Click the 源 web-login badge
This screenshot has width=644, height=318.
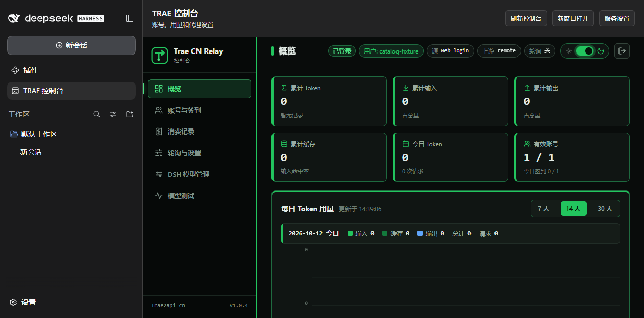click(450, 51)
